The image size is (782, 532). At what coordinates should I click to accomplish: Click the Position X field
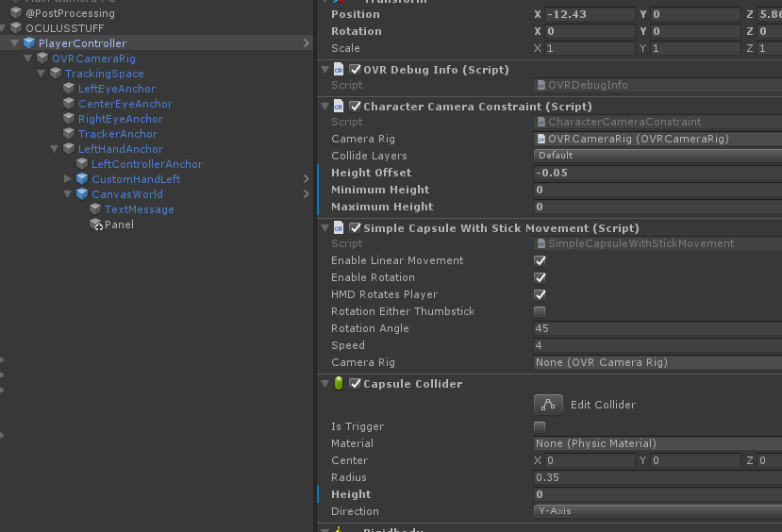pos(590,14)
